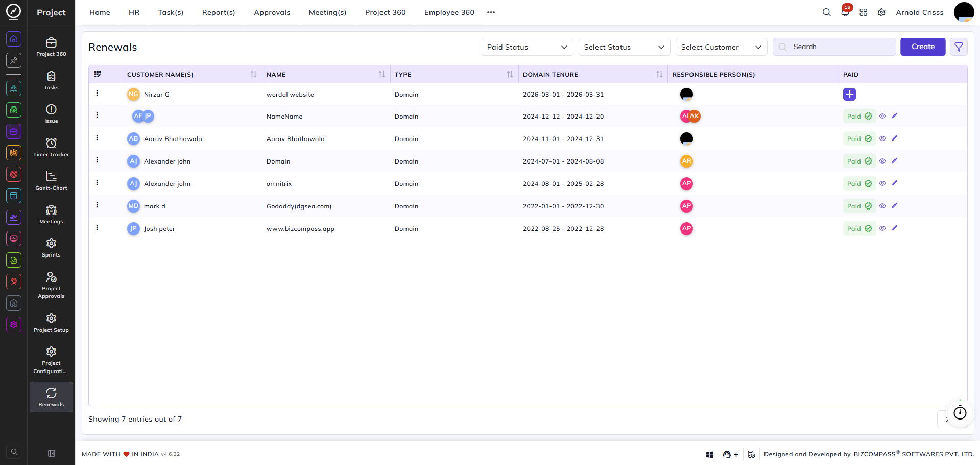Click the filter funnel icon

click(959, 47)
